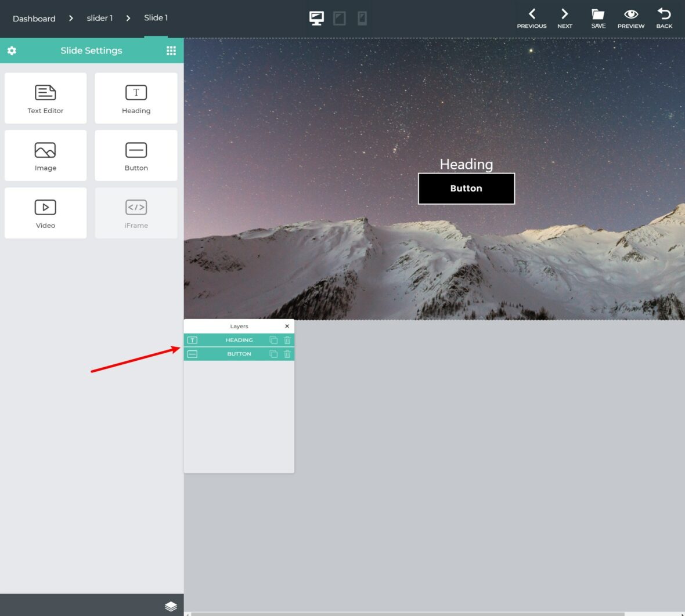Image resolution: width=685 pixels, height=616 pixels.
Task: Add a Button element from the panel
Action: pyautogui.click(x=136, y=155)
